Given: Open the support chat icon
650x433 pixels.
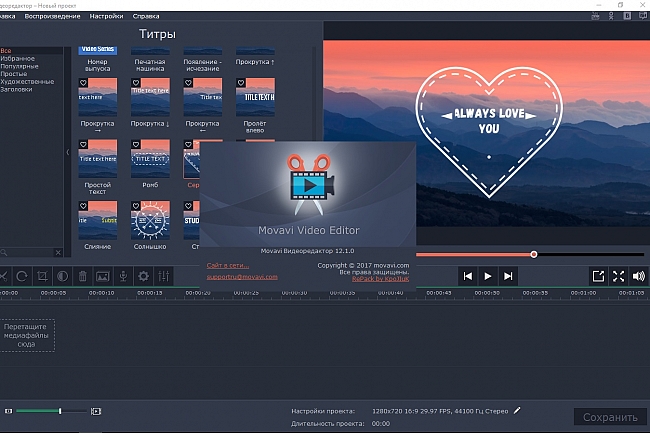Looking at the screenshot, I should tap(643, 16).
